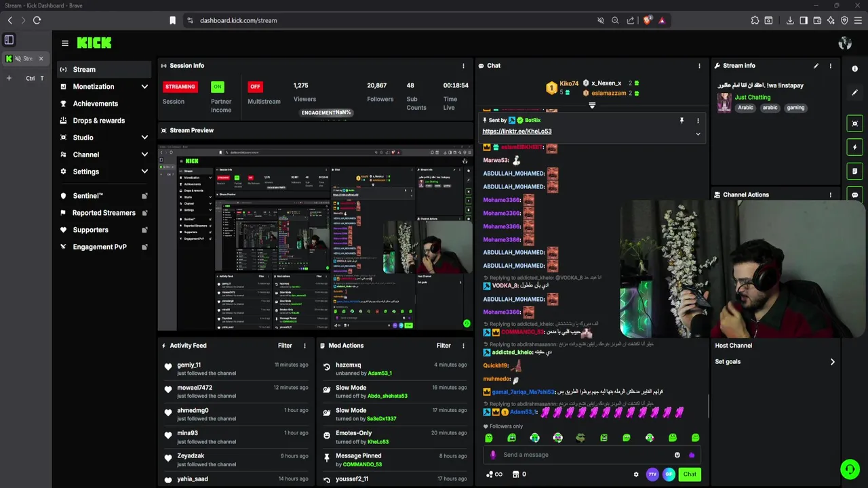Click the clip capture icon in right rail
The height and width of the screenshot is (488, 868).
coord(855,123)
